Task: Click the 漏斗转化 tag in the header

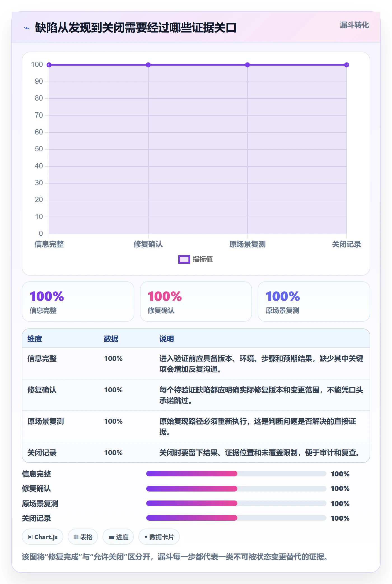Action: click(x=354, y=25)
